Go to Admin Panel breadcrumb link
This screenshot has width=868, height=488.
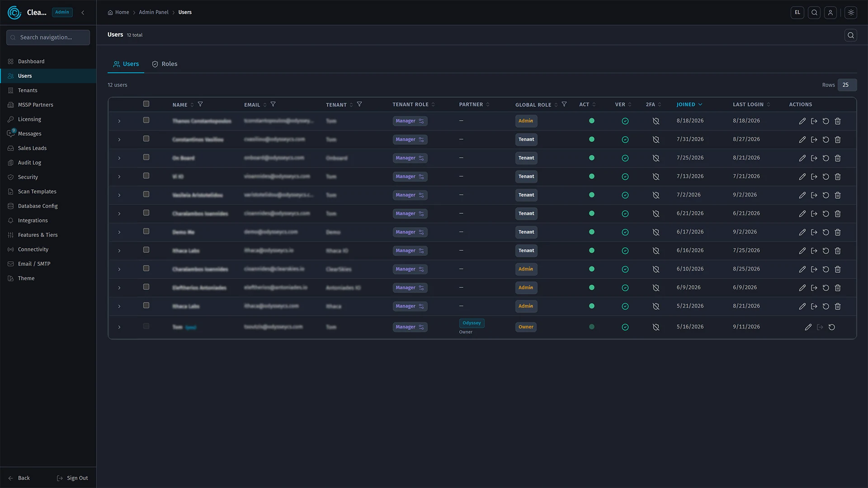point(154,12)
